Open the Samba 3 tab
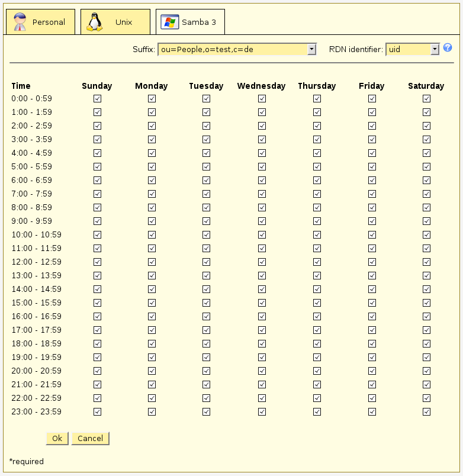This screenshot has width=463, height=476. click(198, 22)
